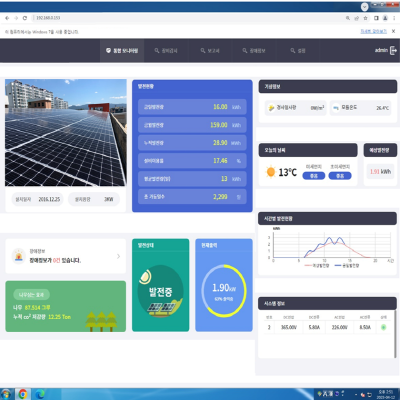Click the 발전중 solar panel status graphic

(161, 291)
